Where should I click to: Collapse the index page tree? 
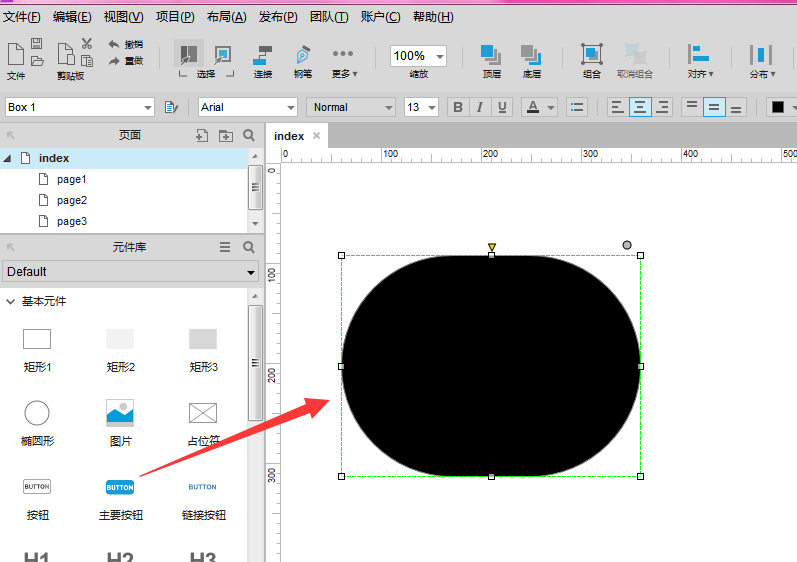[x=8, y=159]
